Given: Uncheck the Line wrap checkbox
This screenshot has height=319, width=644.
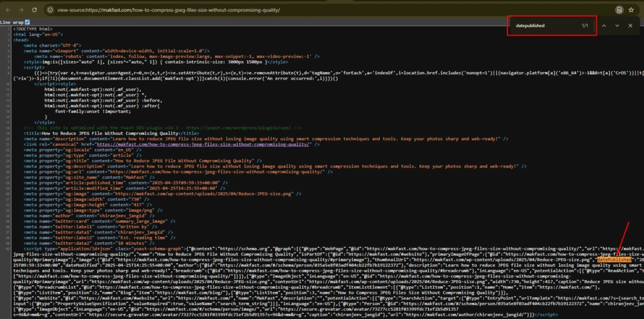Looking at the screenshot, I should (28, 22).
